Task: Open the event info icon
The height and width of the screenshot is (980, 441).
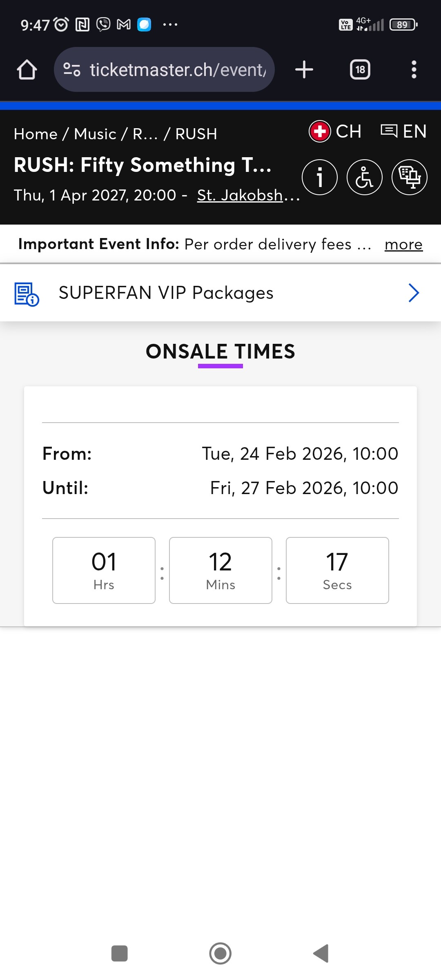Action: 319,177
